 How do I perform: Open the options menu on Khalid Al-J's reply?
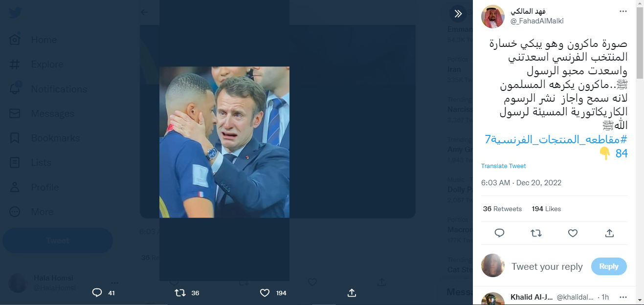pos(623,297)
